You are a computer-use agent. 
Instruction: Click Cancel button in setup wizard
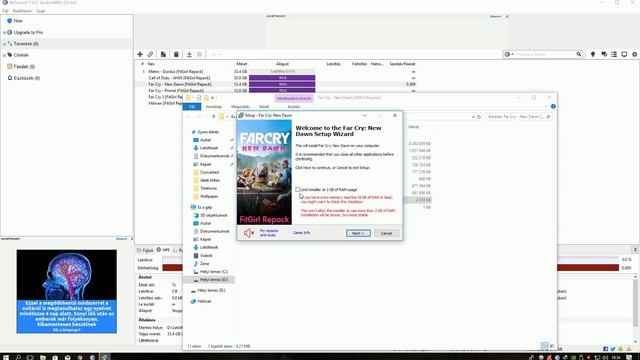pyautogui.click(x=386, y=233)
